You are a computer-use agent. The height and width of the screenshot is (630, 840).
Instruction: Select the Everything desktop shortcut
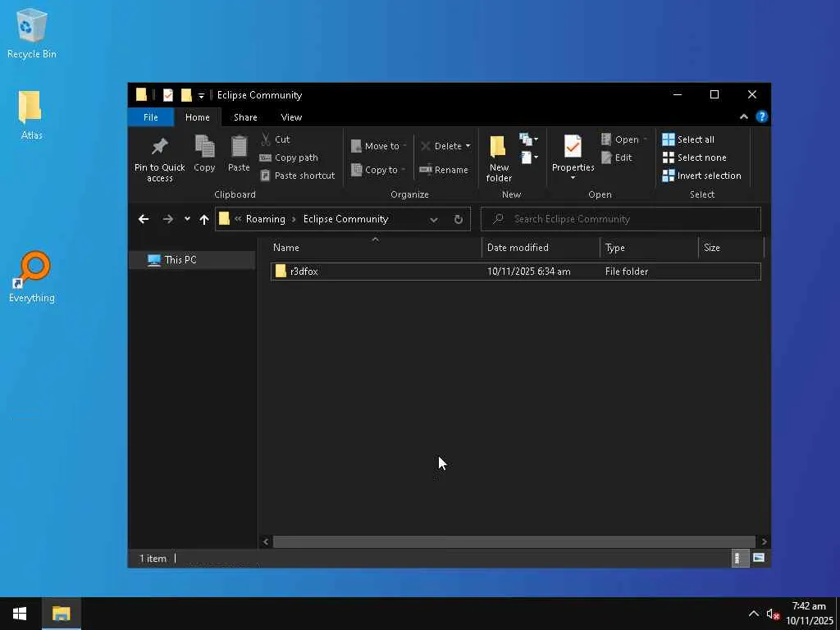pos(32,277)
